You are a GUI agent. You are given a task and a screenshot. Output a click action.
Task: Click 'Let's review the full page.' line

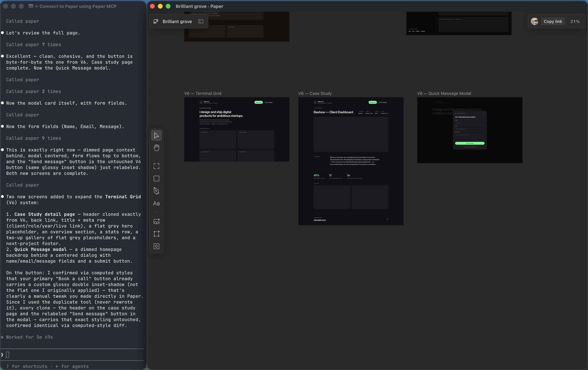pos(43,33)
